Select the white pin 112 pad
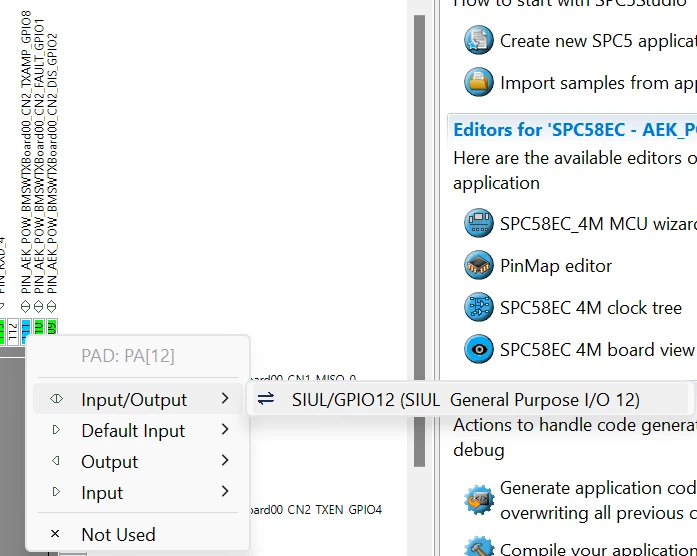 tap(12, 331)
